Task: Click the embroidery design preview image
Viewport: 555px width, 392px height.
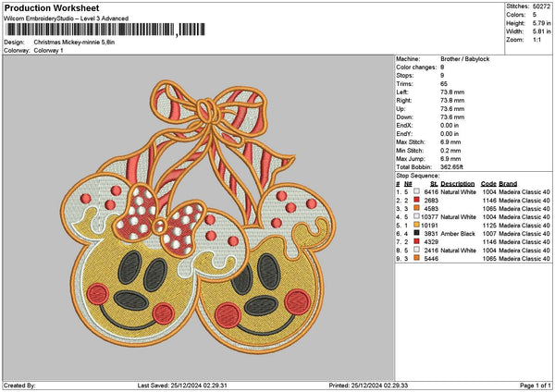Action: (x=198, y=217)
